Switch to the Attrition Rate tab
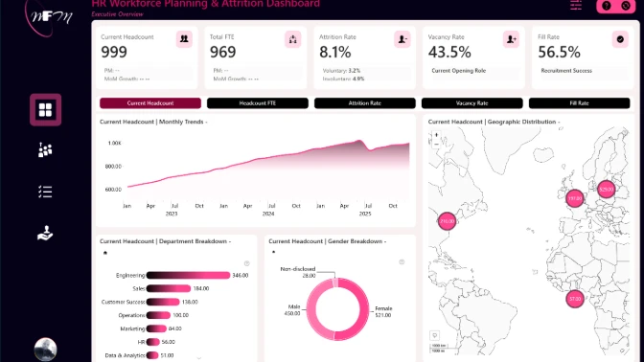This screenshot has height=362, width=644. [x=365, y=103]
